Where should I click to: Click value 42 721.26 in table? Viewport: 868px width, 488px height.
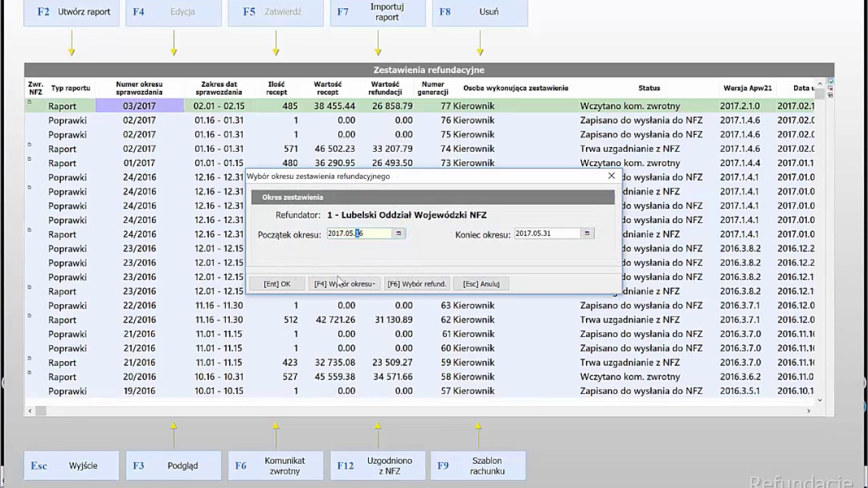pyautogui.click(x=334, y=320)
